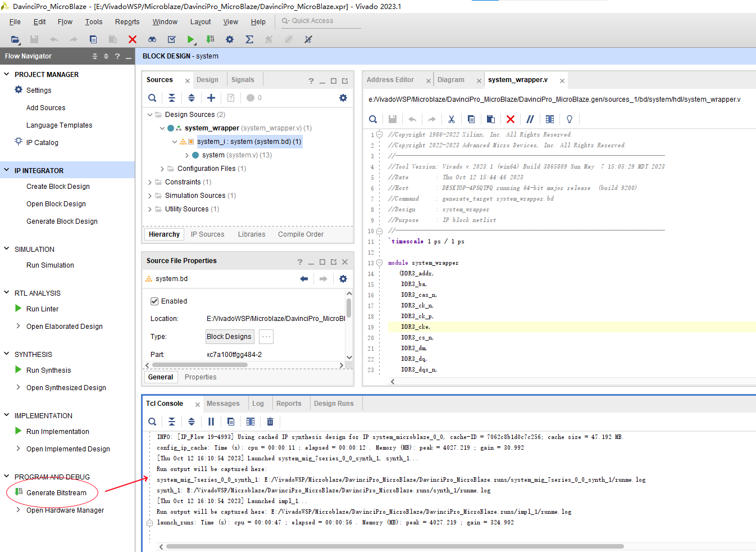
Task: Toggle line comments icon in editor toolbar
Action: pyautogui.click(x=530, y=119)
